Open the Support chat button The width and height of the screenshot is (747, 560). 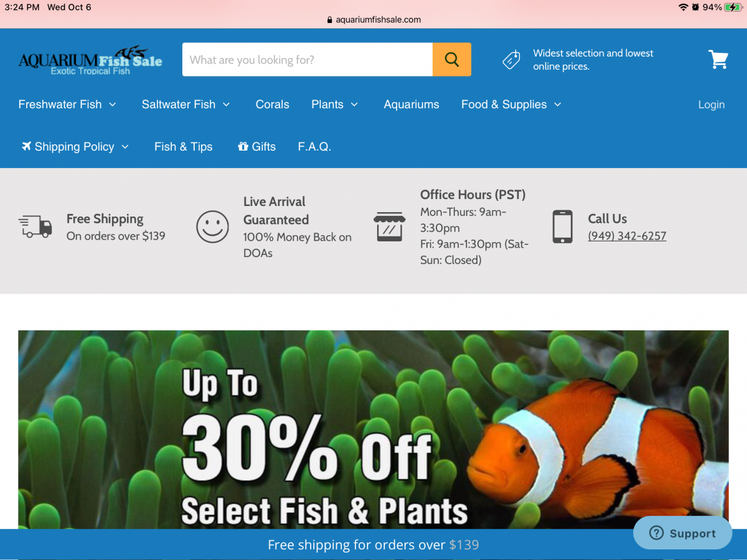[683, 533]
